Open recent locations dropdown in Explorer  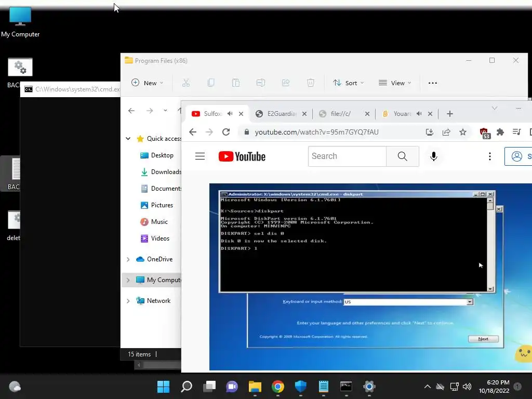[x=165, y=111]
